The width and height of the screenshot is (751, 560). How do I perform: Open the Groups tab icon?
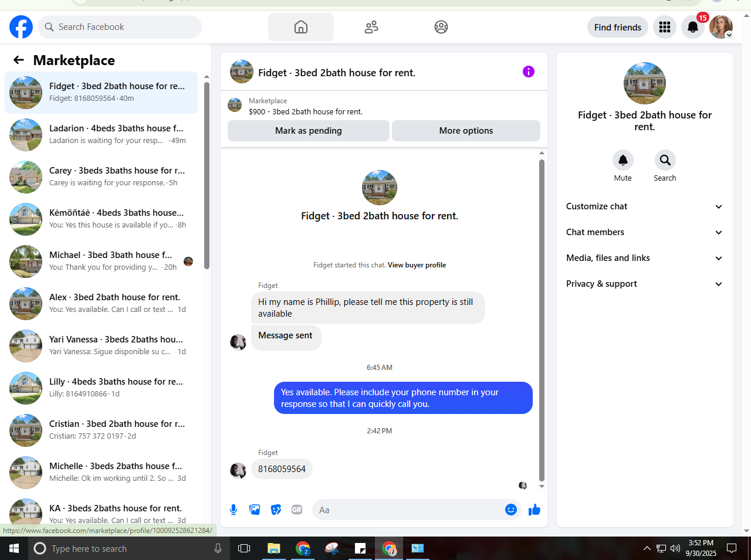click(x=441, y=27)
